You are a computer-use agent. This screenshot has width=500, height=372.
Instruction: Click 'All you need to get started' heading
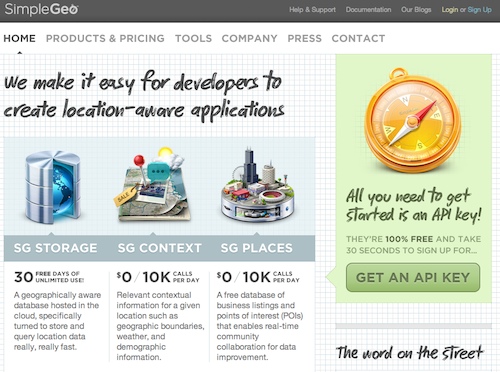click(413, 205)
